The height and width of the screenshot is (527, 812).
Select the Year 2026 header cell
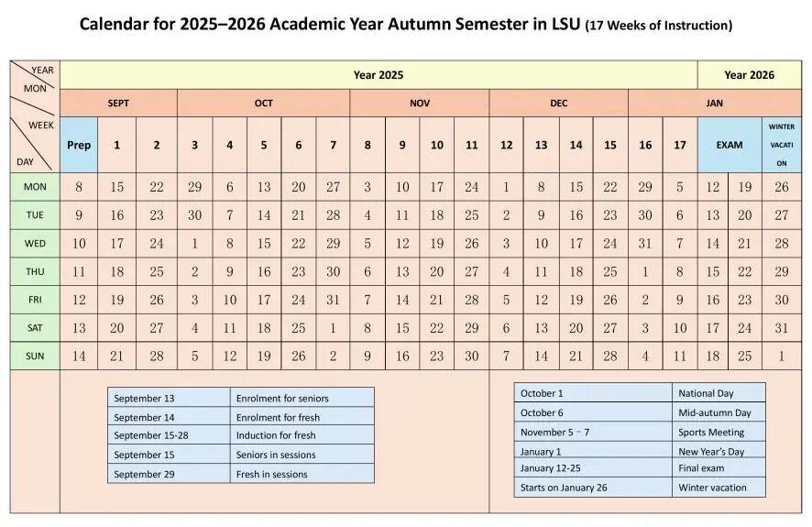[749, 75]
